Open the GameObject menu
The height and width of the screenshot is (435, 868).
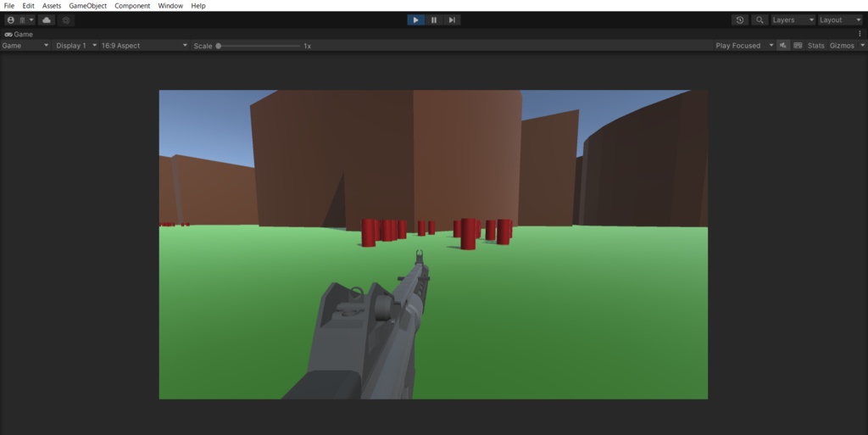[87, 6]
